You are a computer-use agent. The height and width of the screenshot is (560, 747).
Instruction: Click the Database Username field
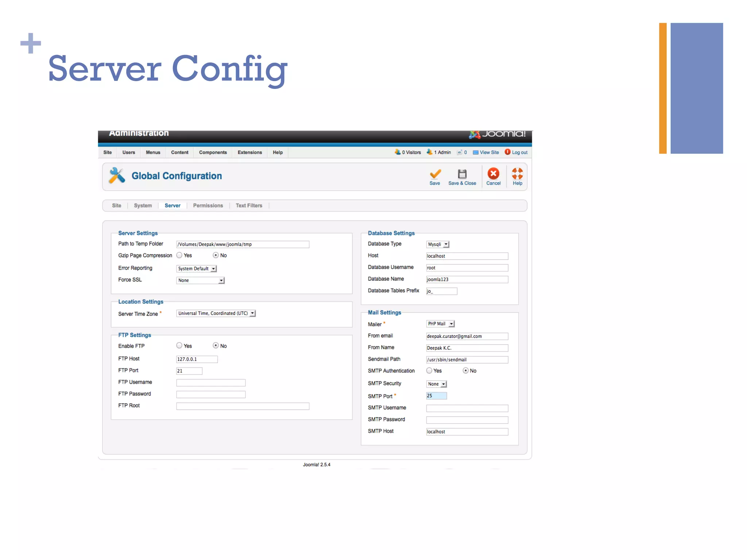467,268
